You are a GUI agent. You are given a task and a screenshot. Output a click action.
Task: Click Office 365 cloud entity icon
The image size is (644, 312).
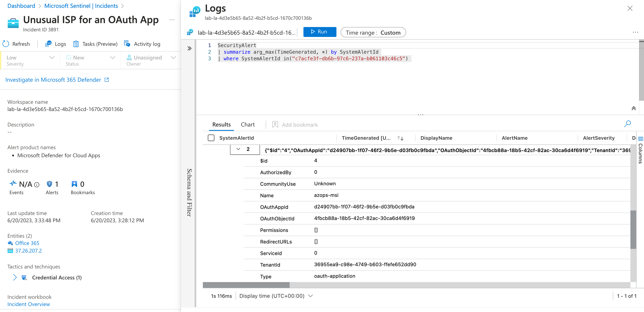pos(10,243)
